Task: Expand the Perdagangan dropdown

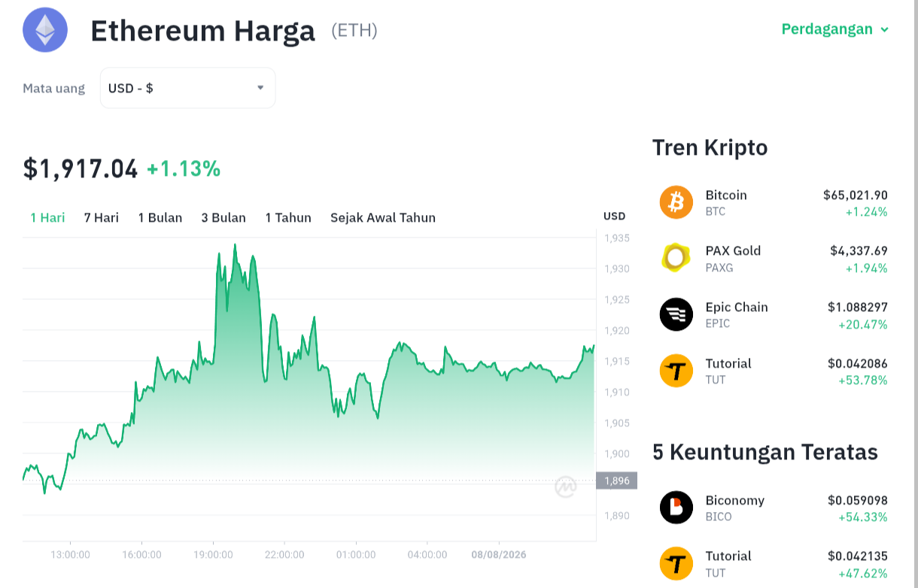Action: [835, 29]
